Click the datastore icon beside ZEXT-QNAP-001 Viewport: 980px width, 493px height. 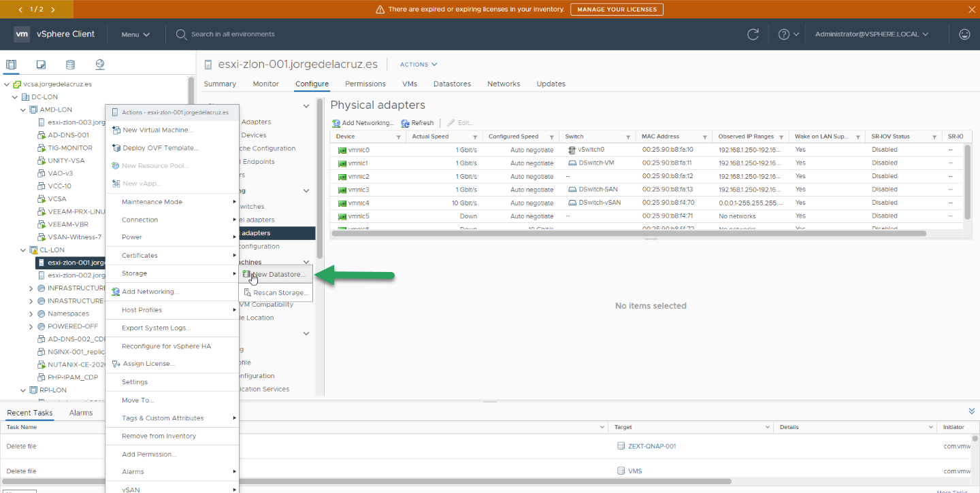621,446
